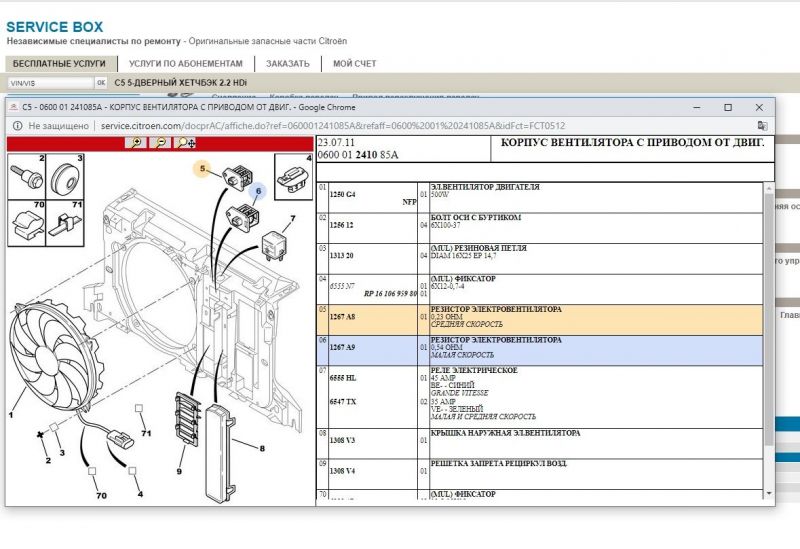
Task: Switch to the ЗАКАЗАТЬ tab
Action: pyautogui.click(x=287, y=64)
